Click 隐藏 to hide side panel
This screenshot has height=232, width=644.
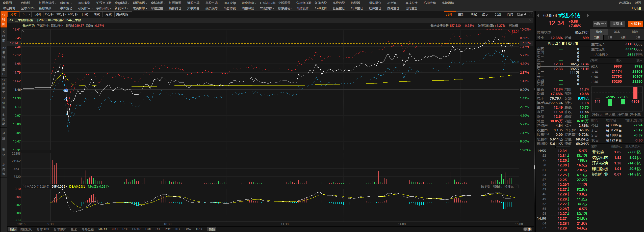(522, 14)
